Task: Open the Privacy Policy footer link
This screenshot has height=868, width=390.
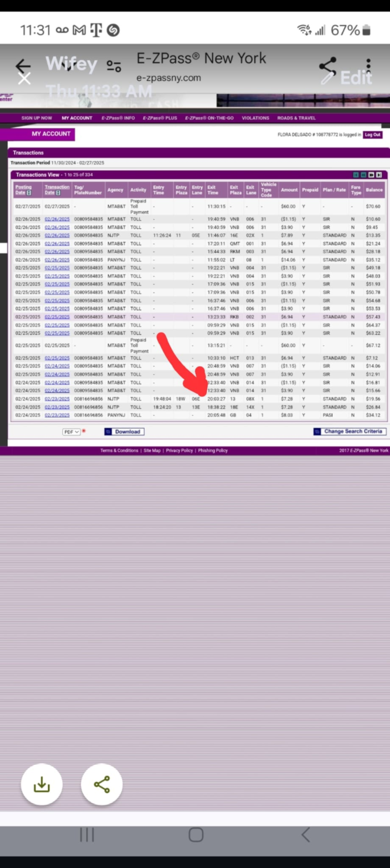Action: pyautogui.click(x=179, y=451)
